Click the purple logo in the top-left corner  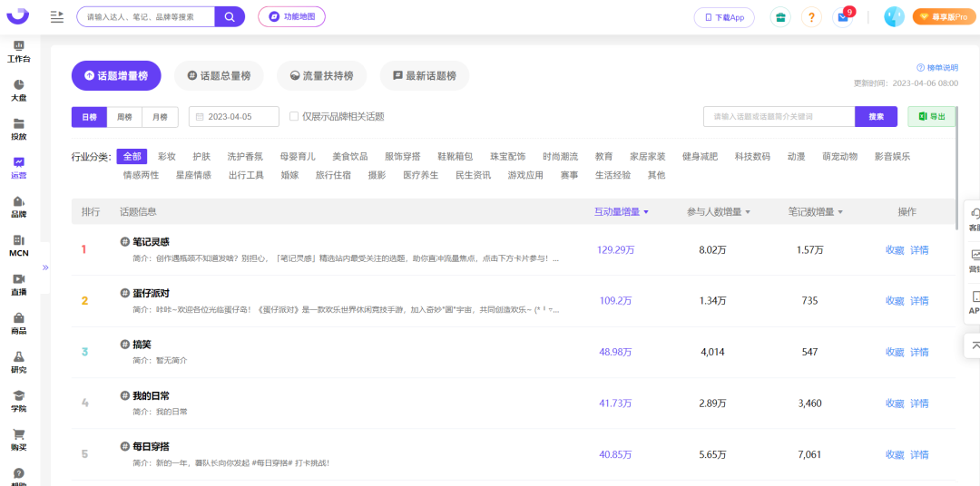click(x=17, y=15)
